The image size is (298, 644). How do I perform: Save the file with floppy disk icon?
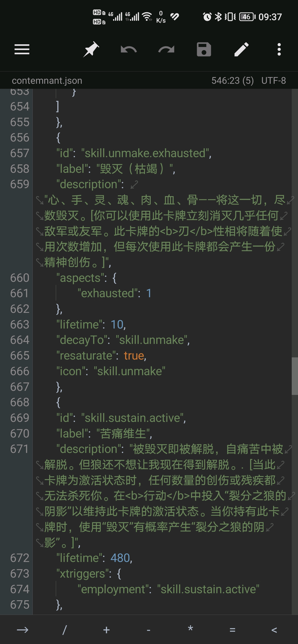click(204, 49)
